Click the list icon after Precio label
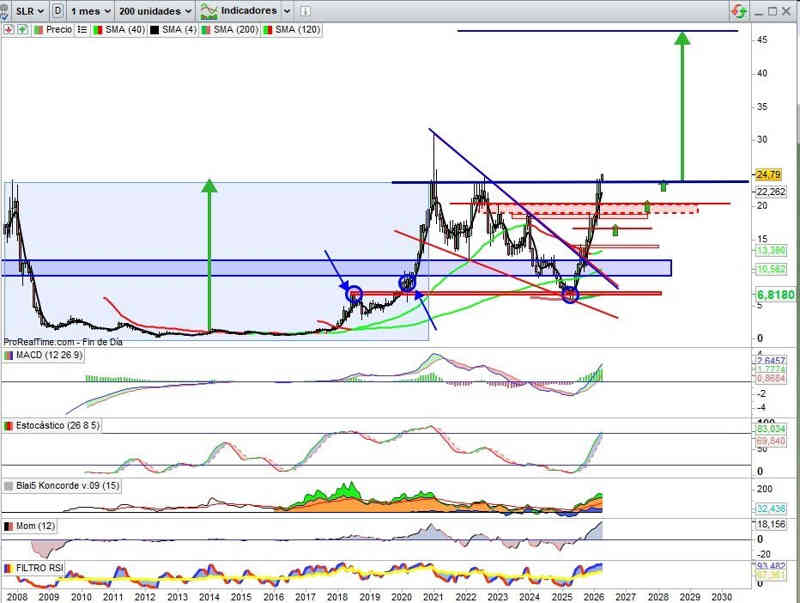This screenshot has height=603, width=800. [82, 30]
